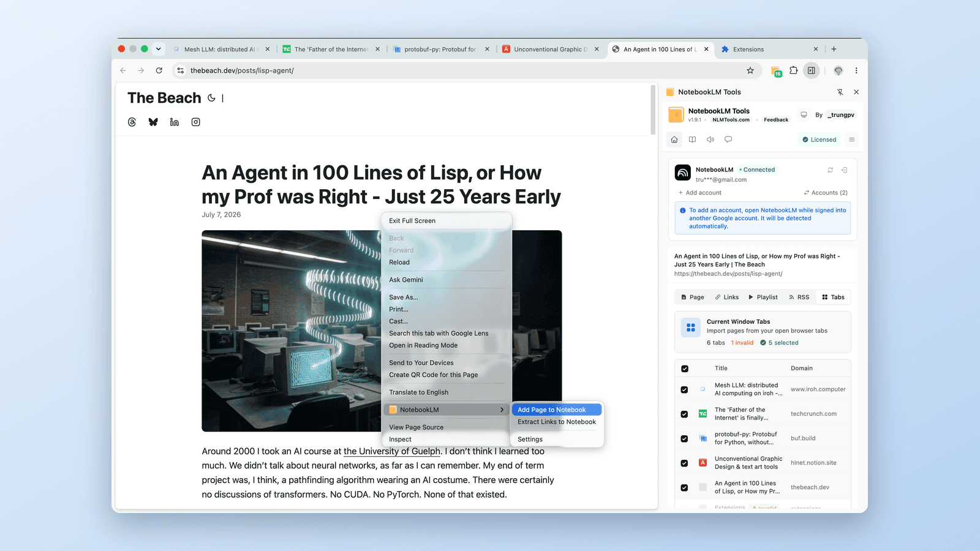Open the Chrome profile avatar

[x=839, y=70]
